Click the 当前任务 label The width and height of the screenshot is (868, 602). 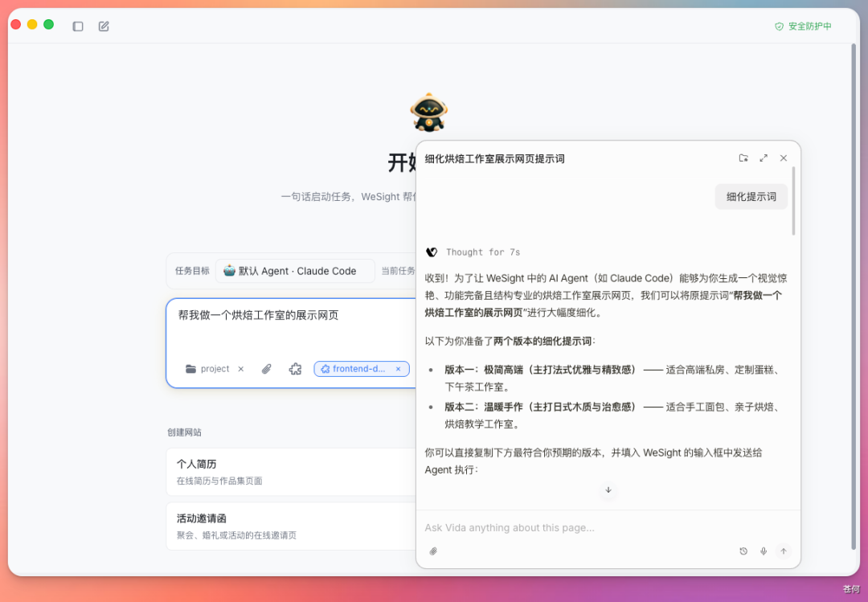pos(398,271)
